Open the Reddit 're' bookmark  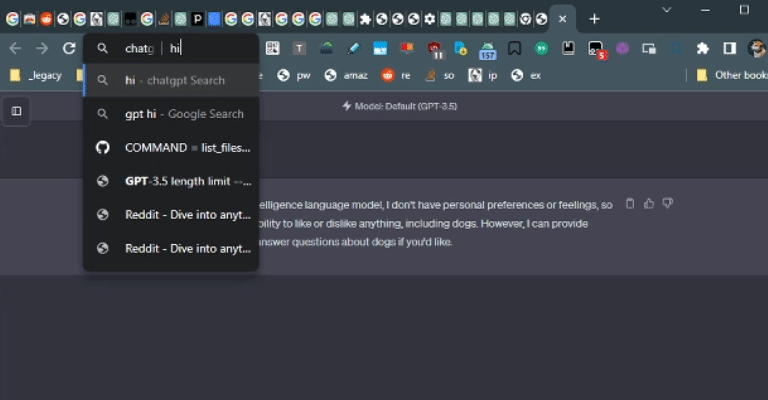coord(396,75)
